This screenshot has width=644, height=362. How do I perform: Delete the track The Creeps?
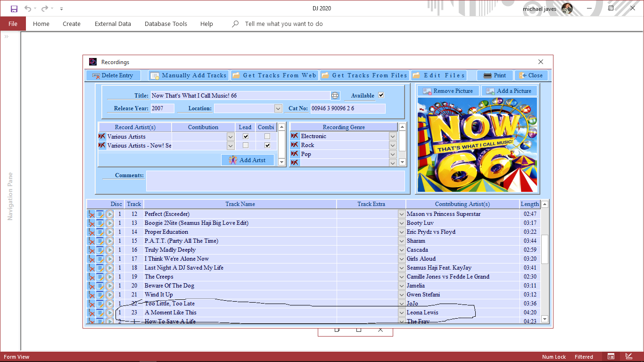tap(91, 277)
